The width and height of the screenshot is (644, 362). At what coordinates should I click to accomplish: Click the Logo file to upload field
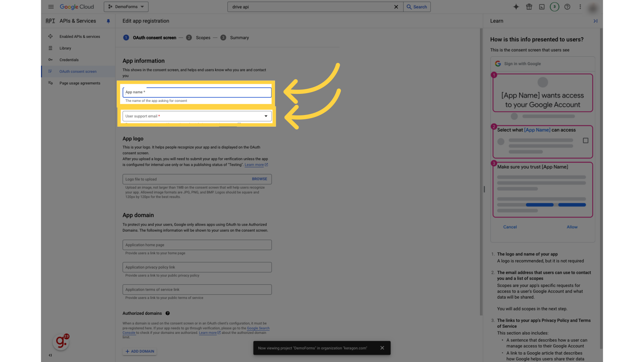197,179
